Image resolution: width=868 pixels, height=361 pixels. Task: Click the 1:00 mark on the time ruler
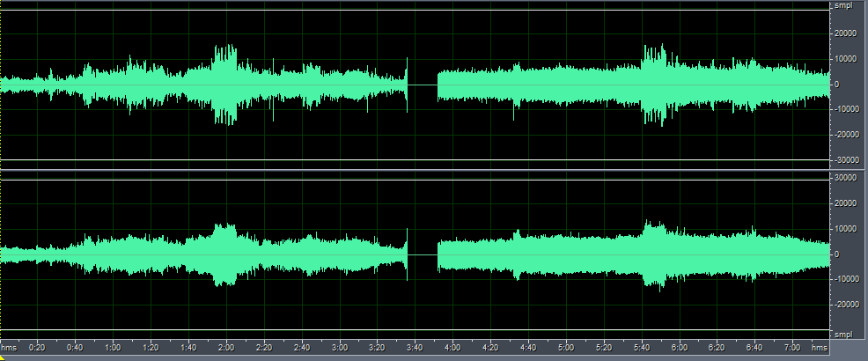113,348
